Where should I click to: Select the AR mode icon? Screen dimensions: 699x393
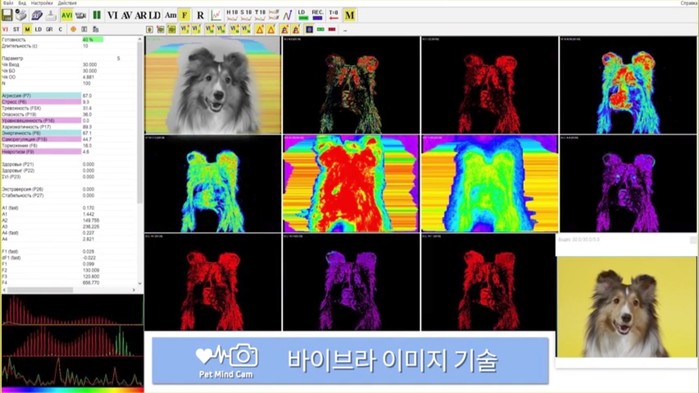click(x=140, y=15)
